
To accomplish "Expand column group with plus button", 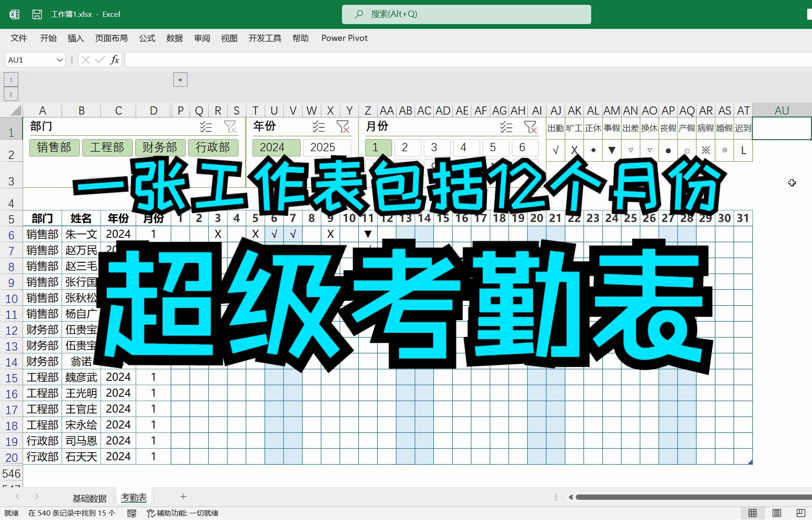I will pyautogui.click(x=180, y=79).
